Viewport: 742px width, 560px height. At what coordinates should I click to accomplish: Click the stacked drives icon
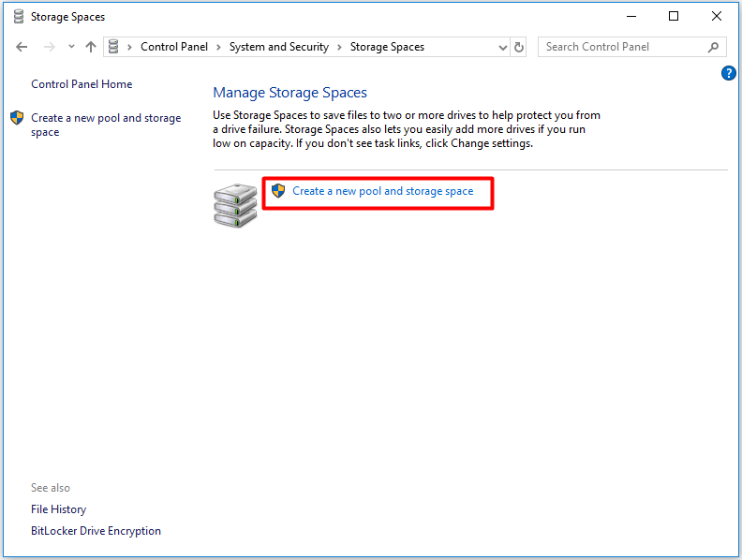click(x=235, y=205)
